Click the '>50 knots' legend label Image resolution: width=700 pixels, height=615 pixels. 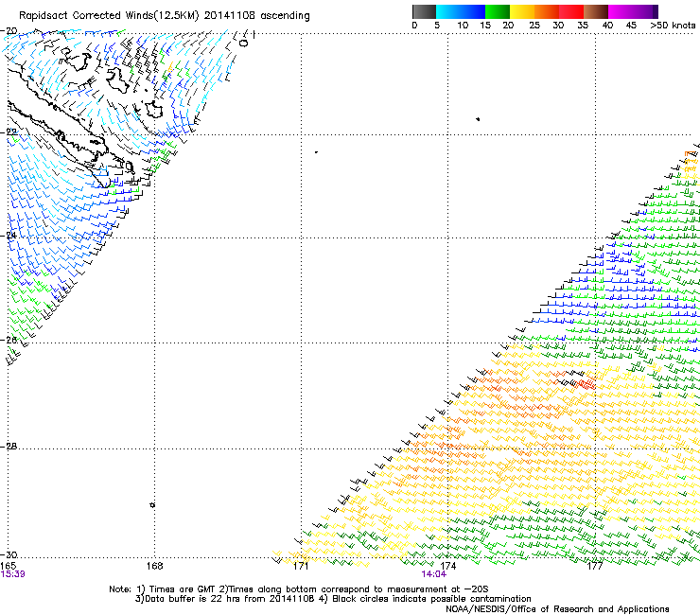pyautogui.click(x=673, y=26)
